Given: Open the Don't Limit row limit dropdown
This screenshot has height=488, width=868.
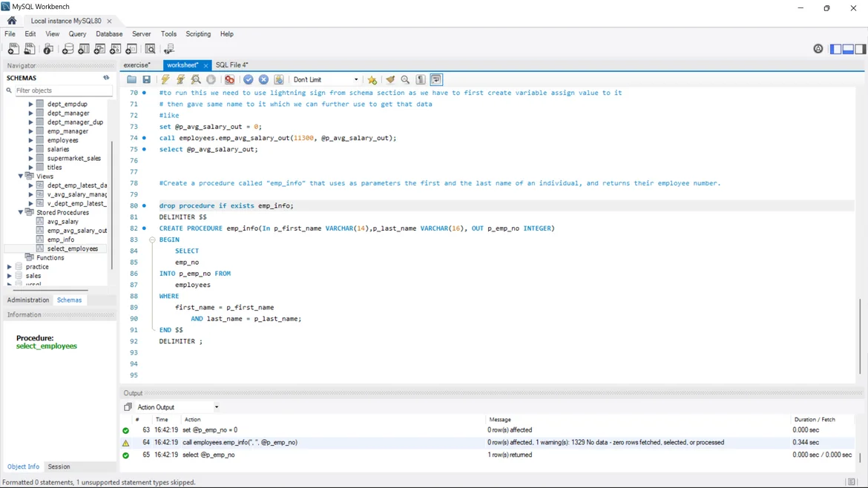Looking at the screenshot, I should click(x=326, y=79).
